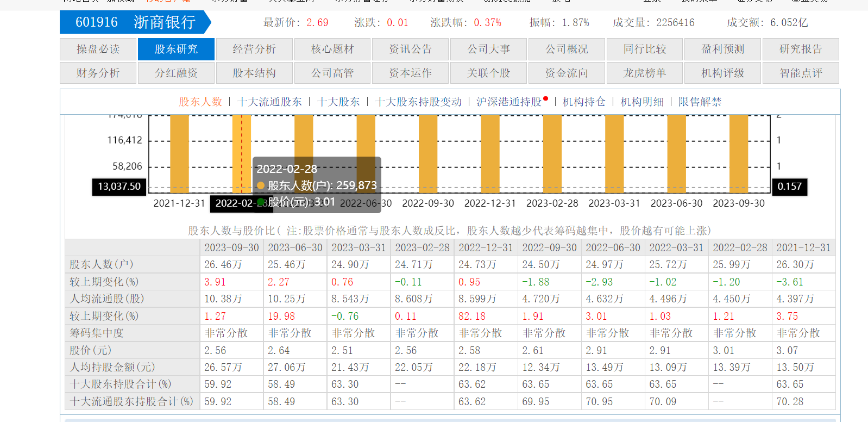Open 资本运作 page

411,73
